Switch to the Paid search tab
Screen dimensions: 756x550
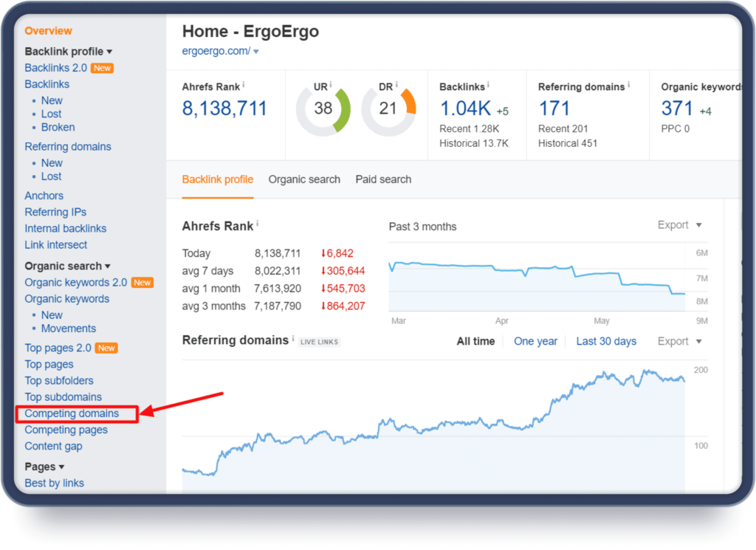pos(383,179)
